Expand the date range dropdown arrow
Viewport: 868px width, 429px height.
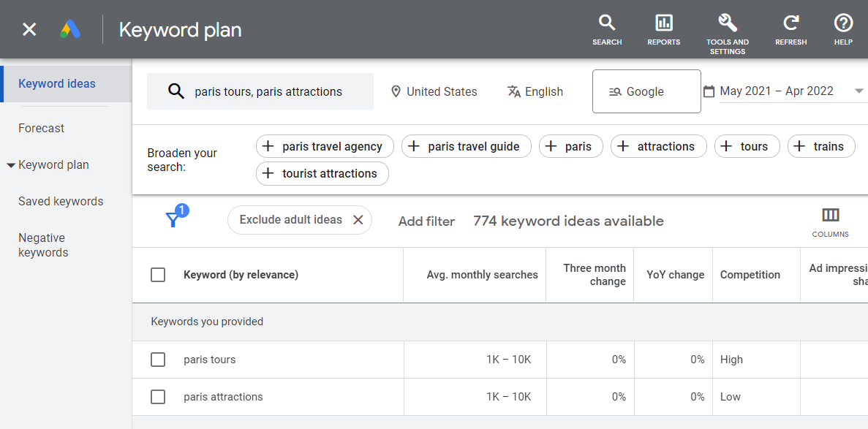tap(858, 91)
